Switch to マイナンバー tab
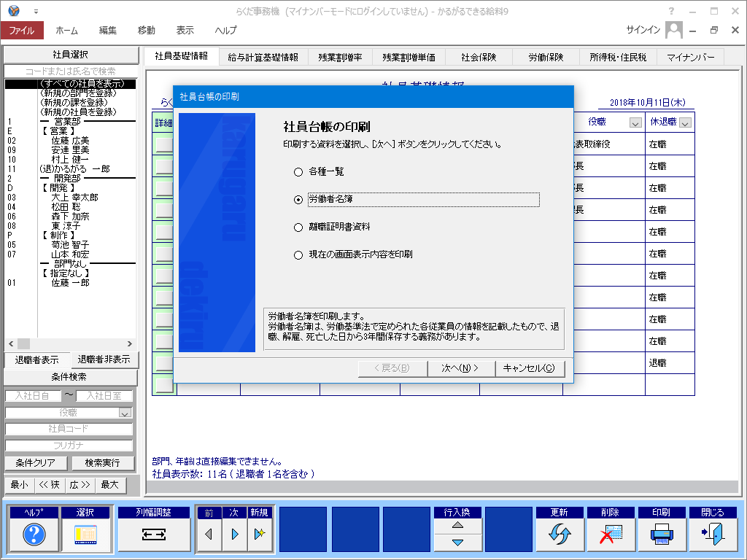 coord(691,57)
